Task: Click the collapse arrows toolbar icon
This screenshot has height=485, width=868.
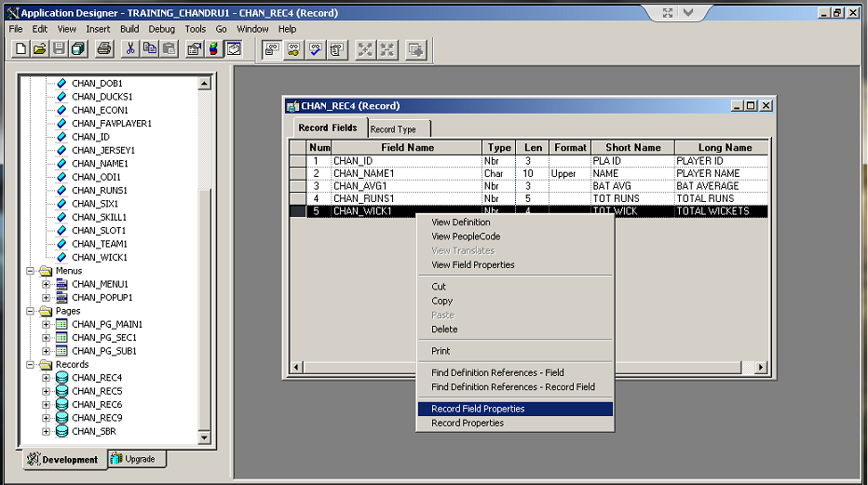Action: [x=387, y=49]
